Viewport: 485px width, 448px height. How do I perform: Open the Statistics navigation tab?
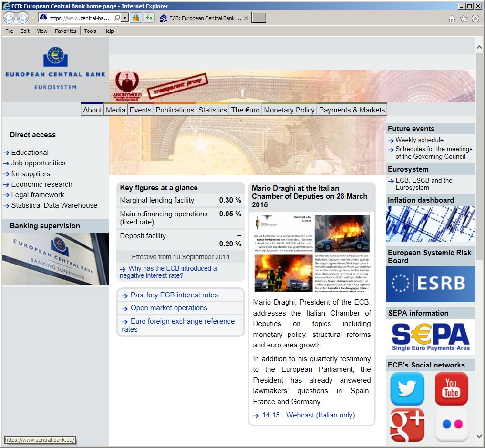click(x=212, y=110)
